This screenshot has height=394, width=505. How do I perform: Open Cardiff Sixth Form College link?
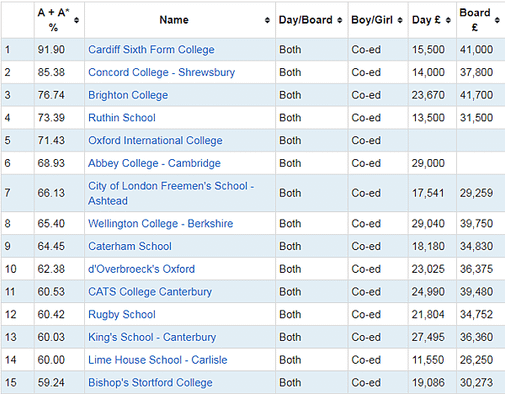151,50
